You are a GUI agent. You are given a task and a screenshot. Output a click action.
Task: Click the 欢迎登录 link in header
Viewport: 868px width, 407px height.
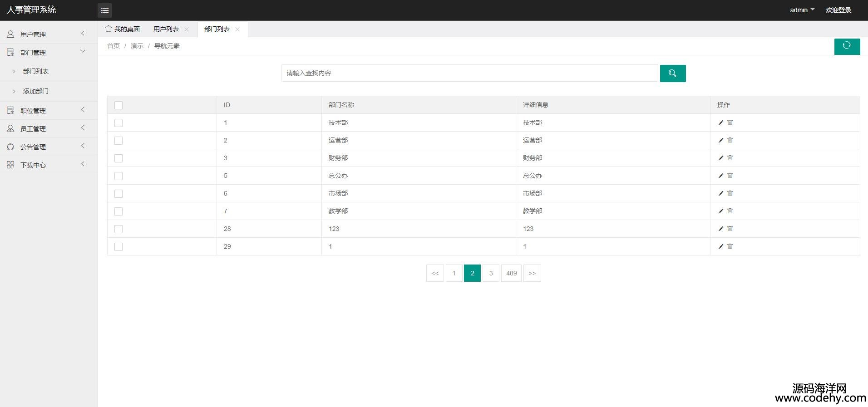click(838, 10)
